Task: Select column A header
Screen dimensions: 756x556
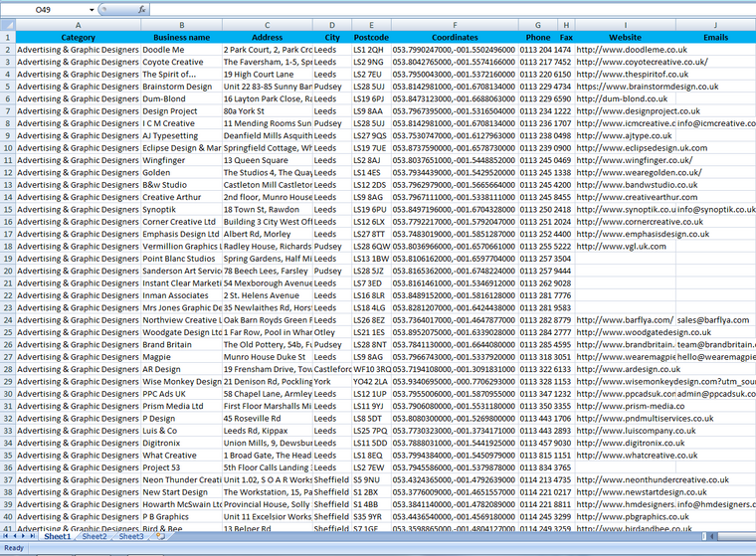Action: tap(79, 25)
